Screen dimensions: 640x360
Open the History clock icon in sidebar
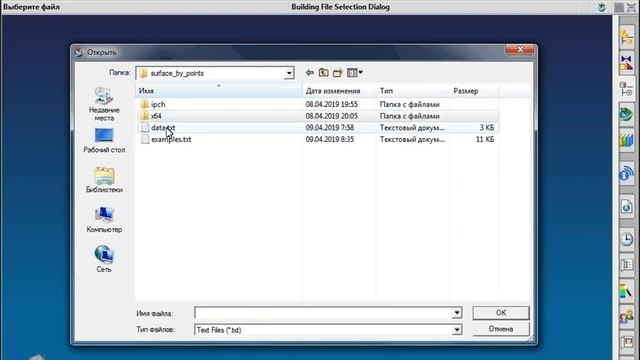coord(626,239)
